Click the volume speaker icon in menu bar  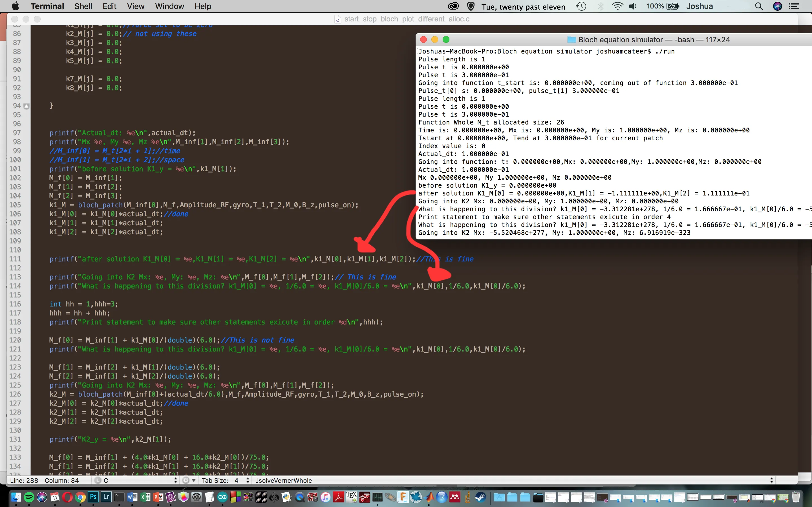[632, 6]
